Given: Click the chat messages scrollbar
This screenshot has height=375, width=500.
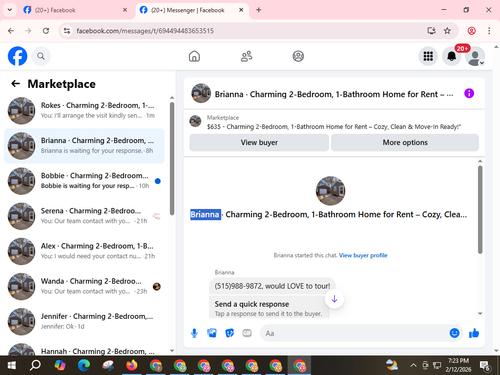Looking at the screenshot, I should [480, 209].
